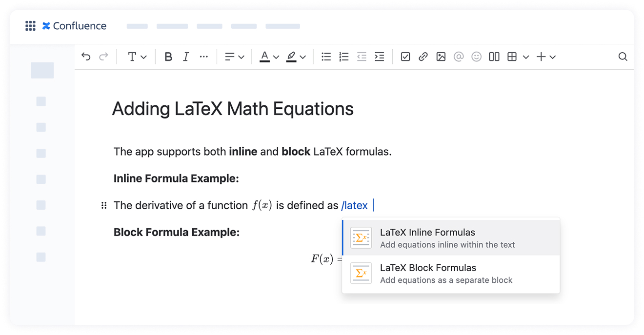
Task: Redo the last edit
Action: pyautogui.click(x=103, y=57)
